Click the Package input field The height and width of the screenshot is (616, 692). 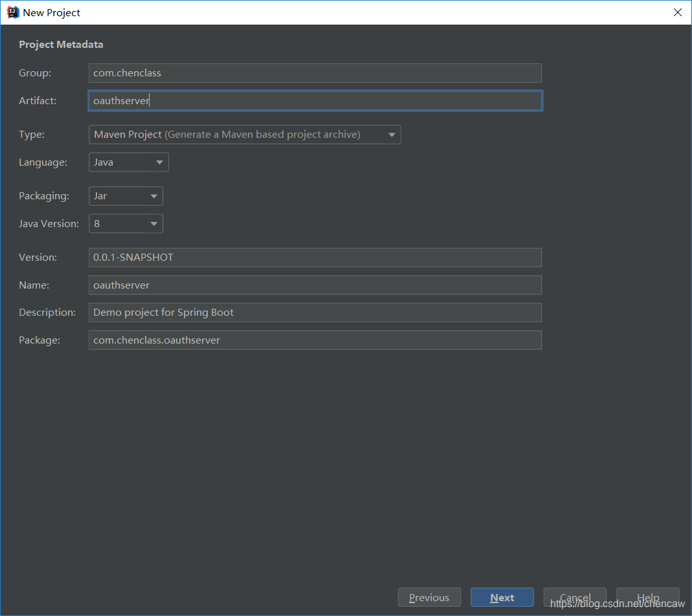[x=315, y=340]
